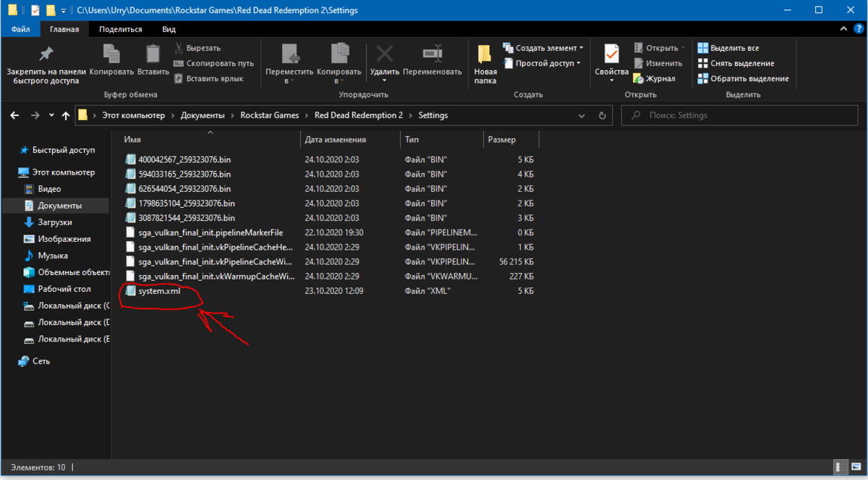
Task: Select Этот компьютер in sidebar
Action: tap(56, 172)
